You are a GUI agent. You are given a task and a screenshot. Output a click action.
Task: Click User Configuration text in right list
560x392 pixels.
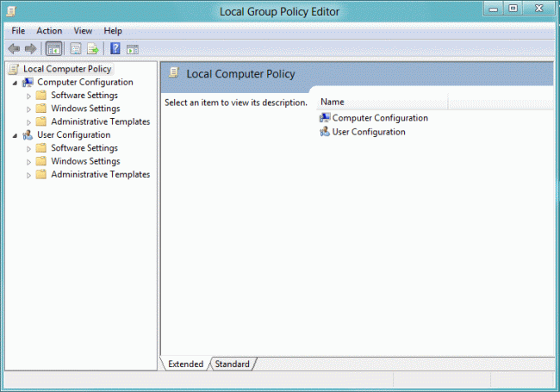pyautogui.click(x=369, y=132)
